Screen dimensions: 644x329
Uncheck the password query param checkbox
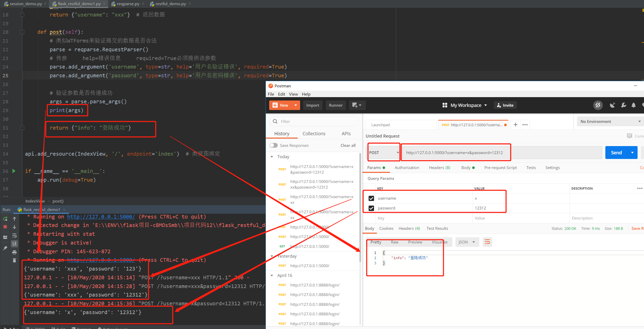[x=371, y=208]
